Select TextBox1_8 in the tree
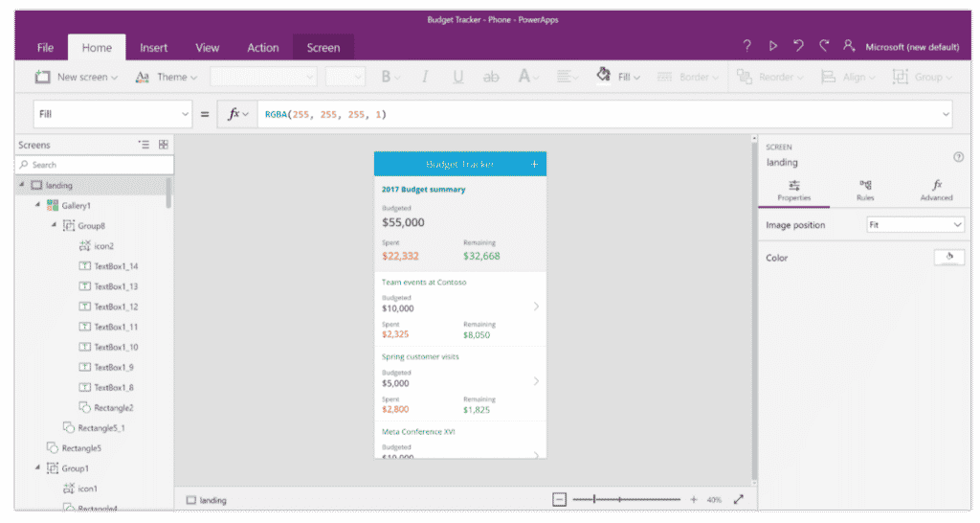 (106, 387)
